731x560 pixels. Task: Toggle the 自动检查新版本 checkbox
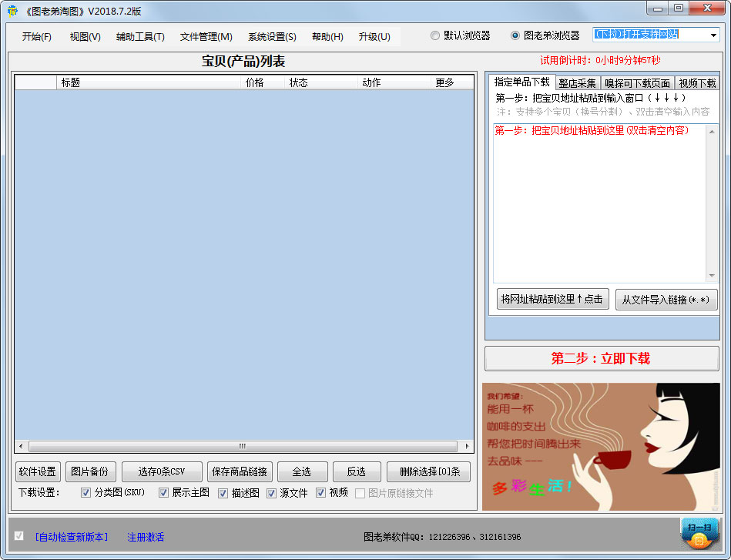19,536
